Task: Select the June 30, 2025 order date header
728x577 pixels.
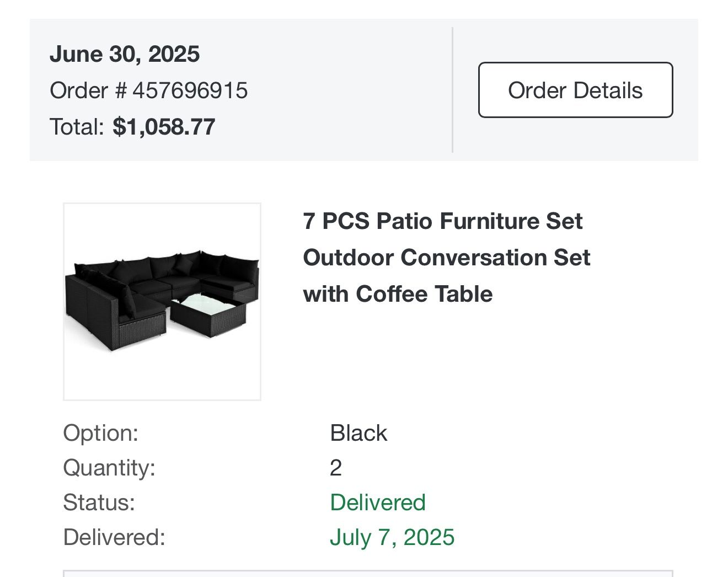Action: [125, 54]
